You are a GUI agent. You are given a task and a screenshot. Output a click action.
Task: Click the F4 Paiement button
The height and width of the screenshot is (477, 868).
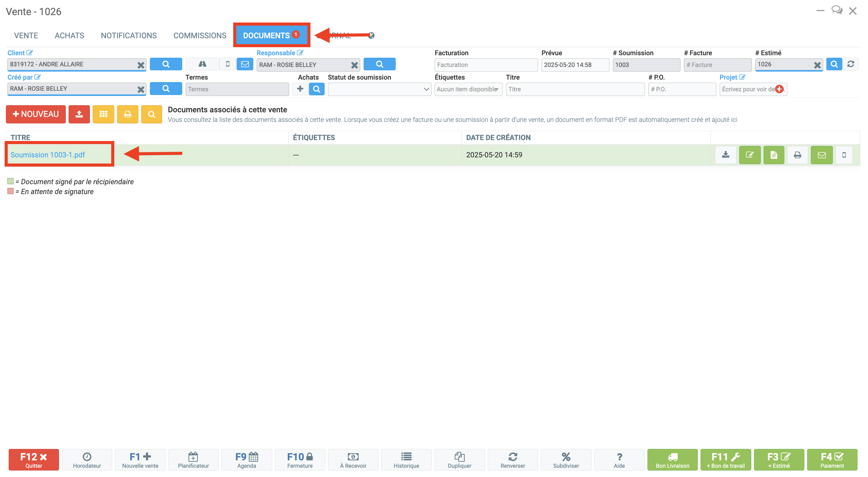point(832,459)
